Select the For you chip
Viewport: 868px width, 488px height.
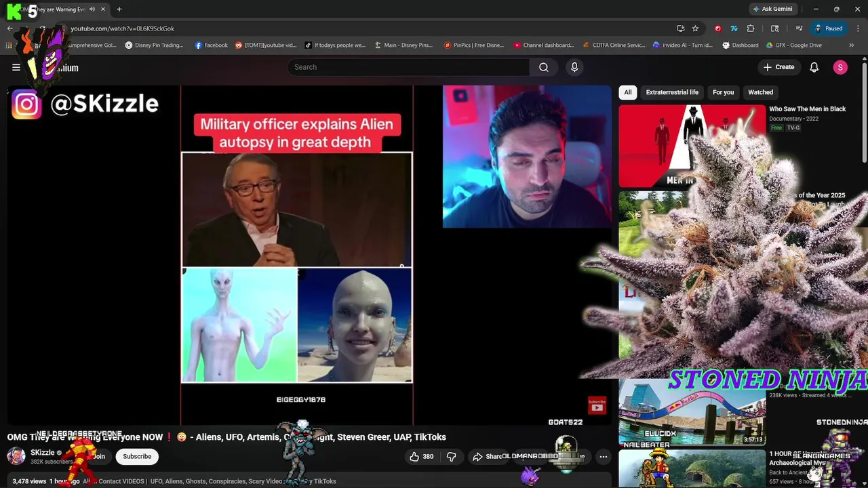click(723, 92)
